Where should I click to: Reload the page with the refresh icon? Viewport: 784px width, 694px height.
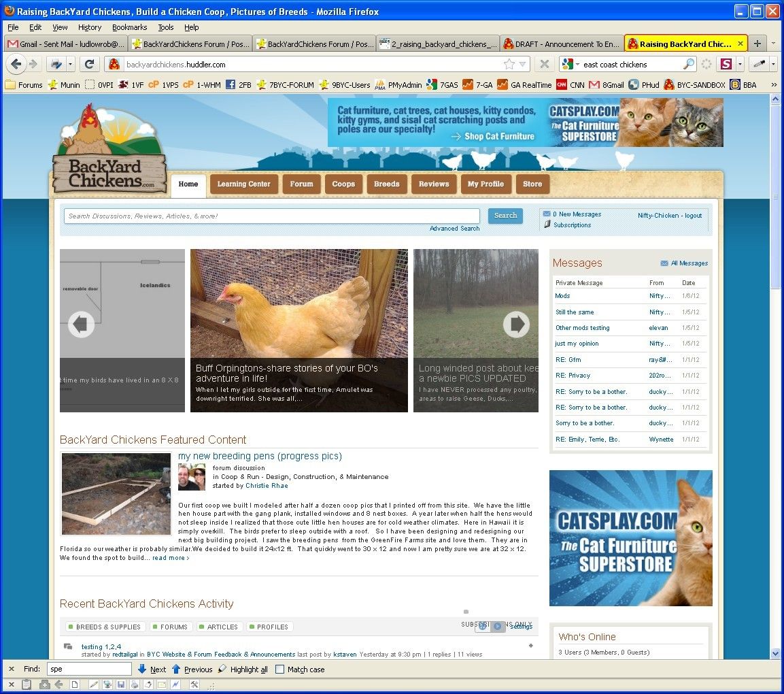[89, 64]
